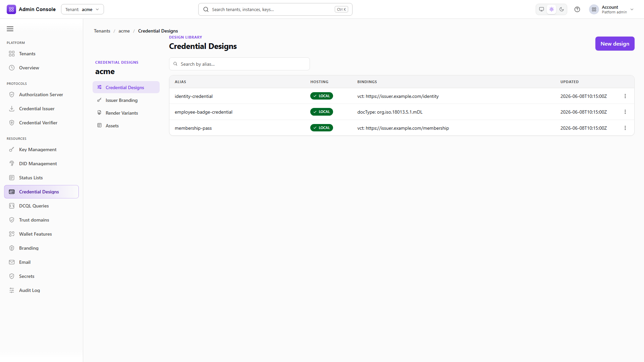Focus the Search by alias field
644x362 pixels.
[239, 64]
